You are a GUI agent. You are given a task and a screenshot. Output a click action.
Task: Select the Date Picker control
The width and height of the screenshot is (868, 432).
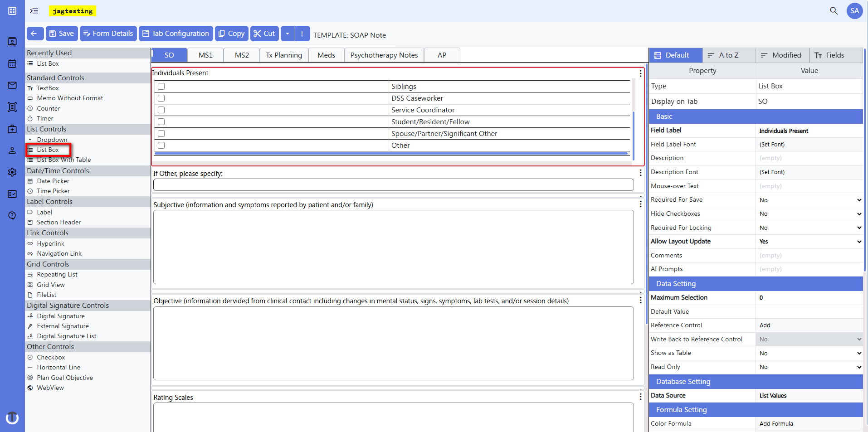[53, 181]
